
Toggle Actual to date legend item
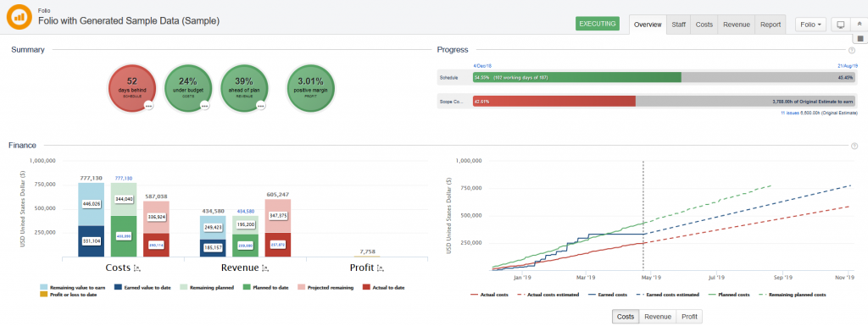[x=384, y=288]
